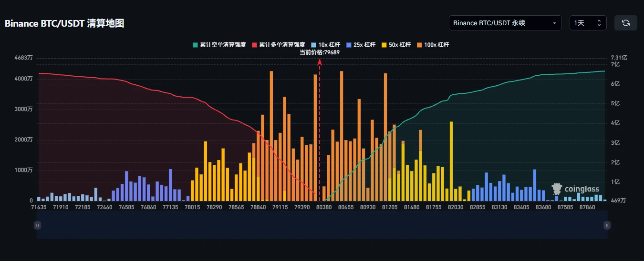This screenshot has width=644, height=261.
Task: Click the left handle of the zoom slider
Action: [37, 225]
